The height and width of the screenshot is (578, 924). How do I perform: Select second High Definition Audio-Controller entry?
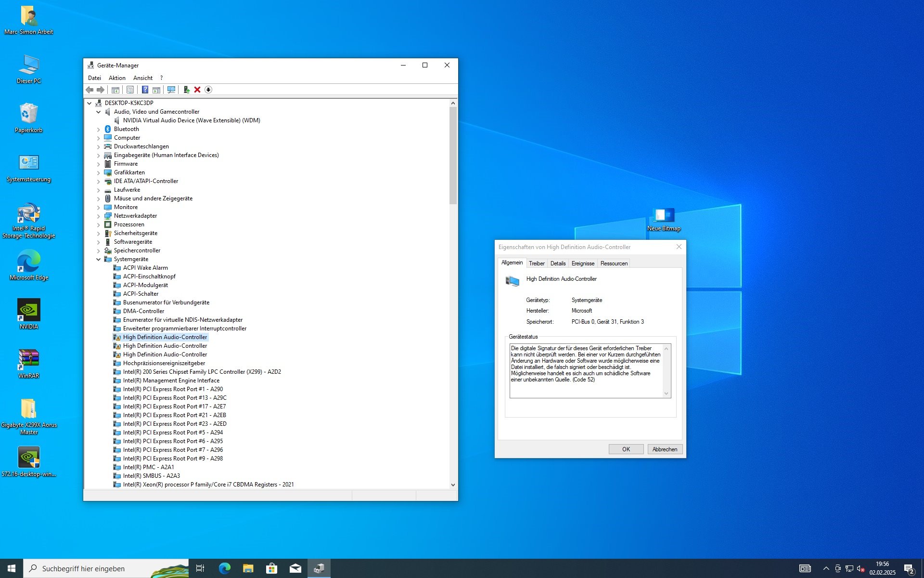pos(165,346)
